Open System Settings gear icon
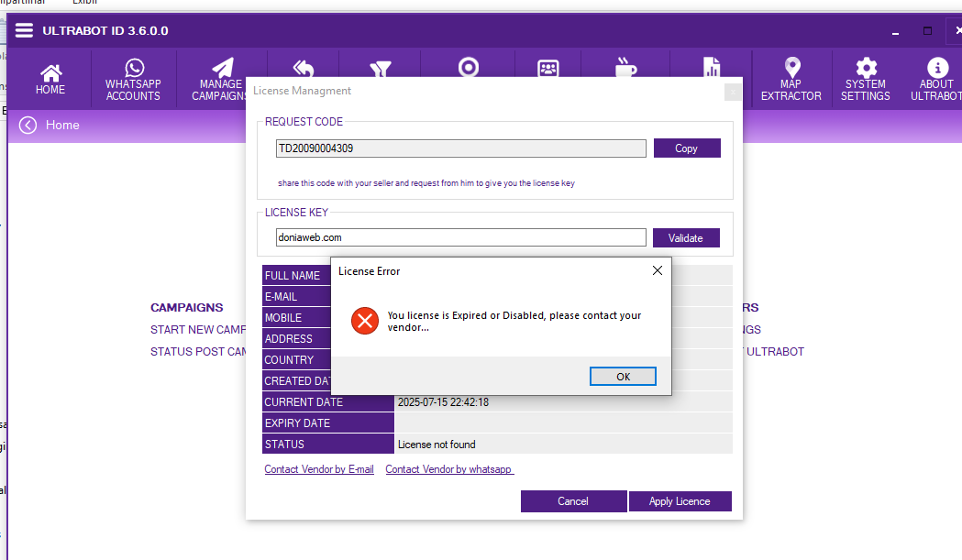This screenshot has height=560, width=962. click(x=866, y=68)
